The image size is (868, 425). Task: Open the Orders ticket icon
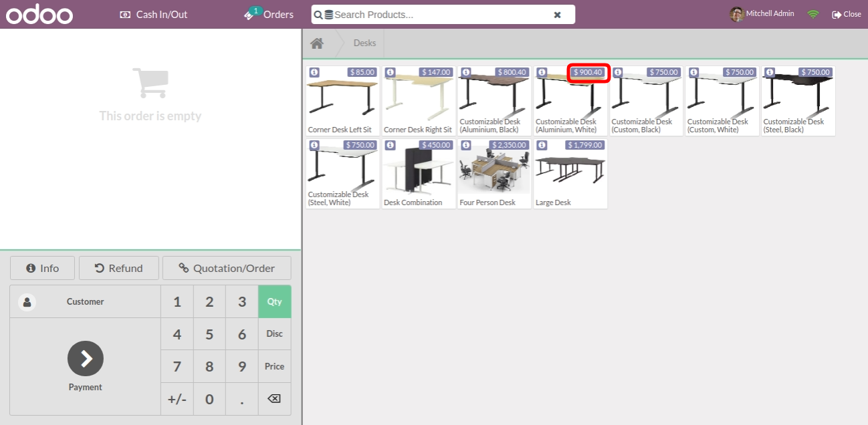(251, 14)
